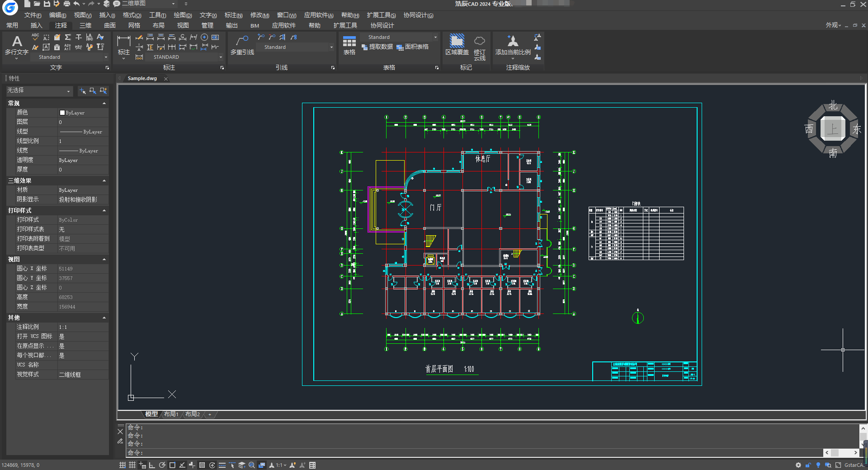Click the spell check ABC icon

click(x=35, y=37)
